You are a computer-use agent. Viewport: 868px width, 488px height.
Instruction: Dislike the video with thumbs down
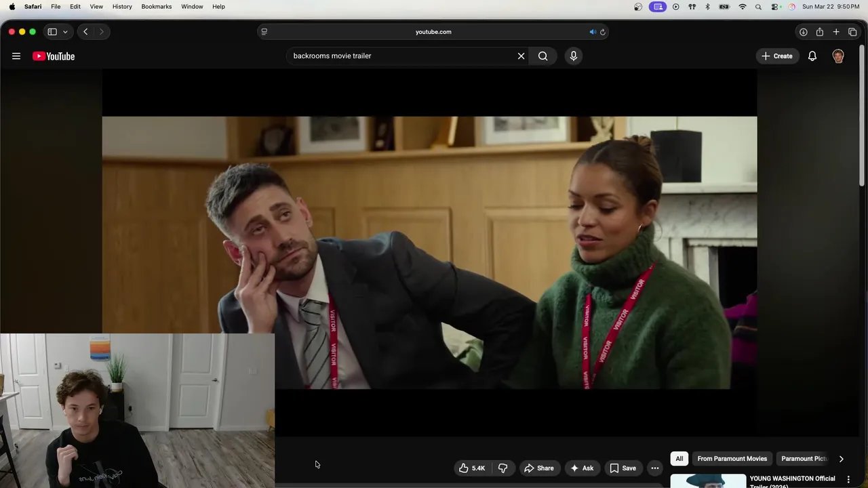[x=503, y=468]
